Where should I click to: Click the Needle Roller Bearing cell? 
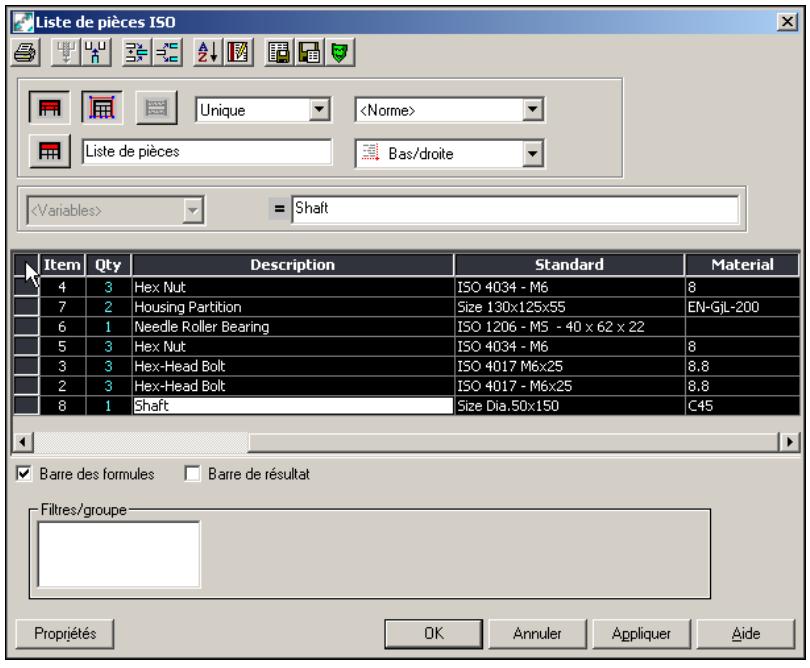click(292, 327)
